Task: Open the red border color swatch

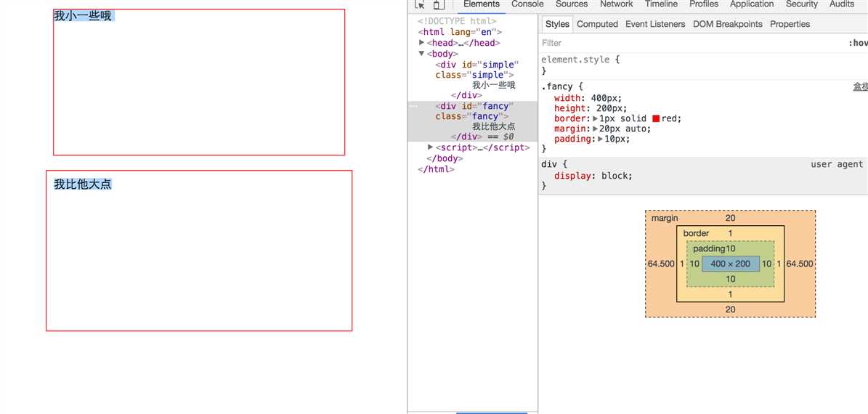Action: [x=656, y=118]
